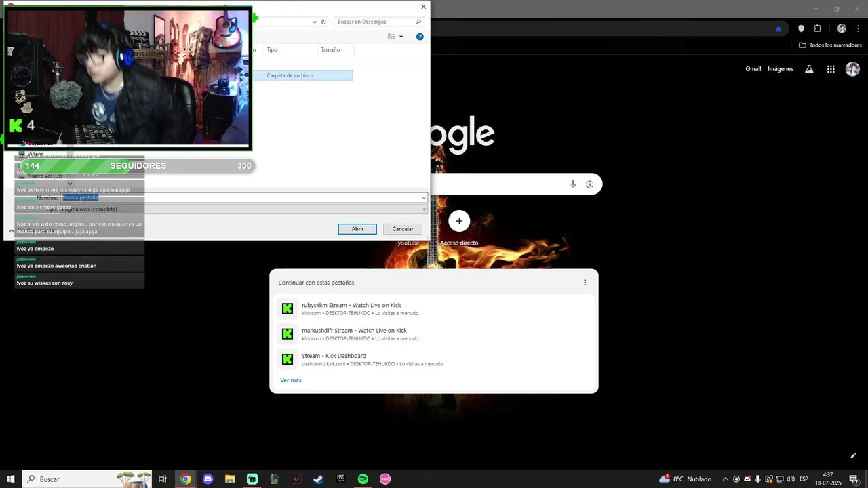Click the Abrir button
Screen dimensions: 868x488
(357, 229)
